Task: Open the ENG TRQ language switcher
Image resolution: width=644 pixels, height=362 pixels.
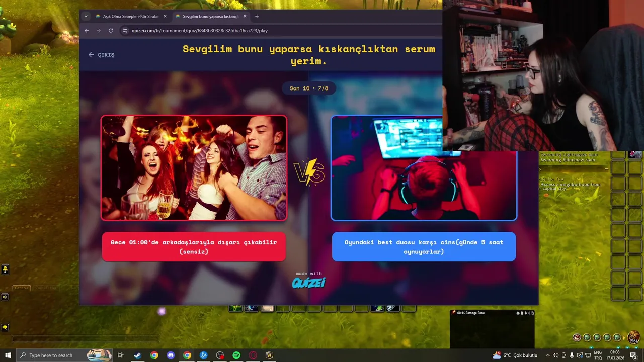Action: [x=598, y=355]
